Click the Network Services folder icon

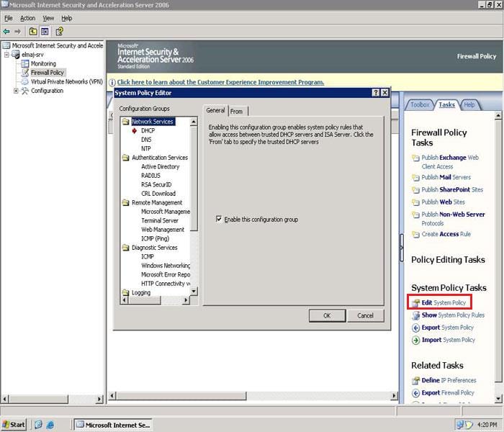pos(125,122)
